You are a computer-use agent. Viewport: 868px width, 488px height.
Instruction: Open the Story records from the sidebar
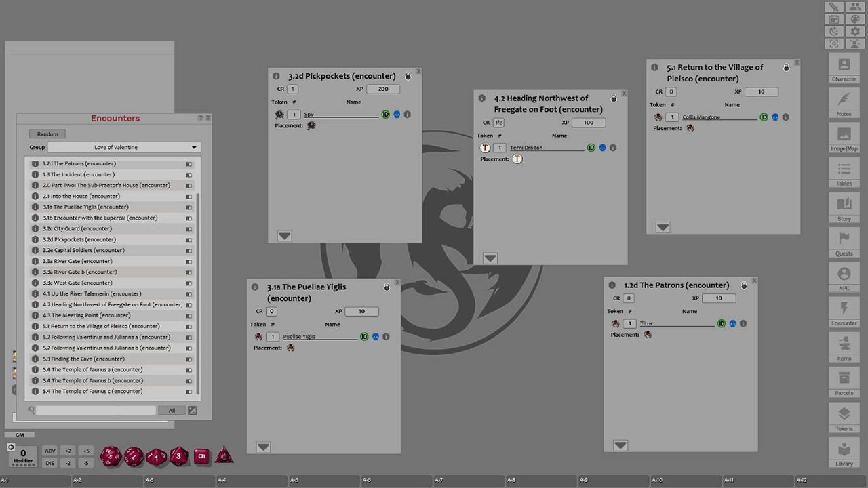[844, 207]
